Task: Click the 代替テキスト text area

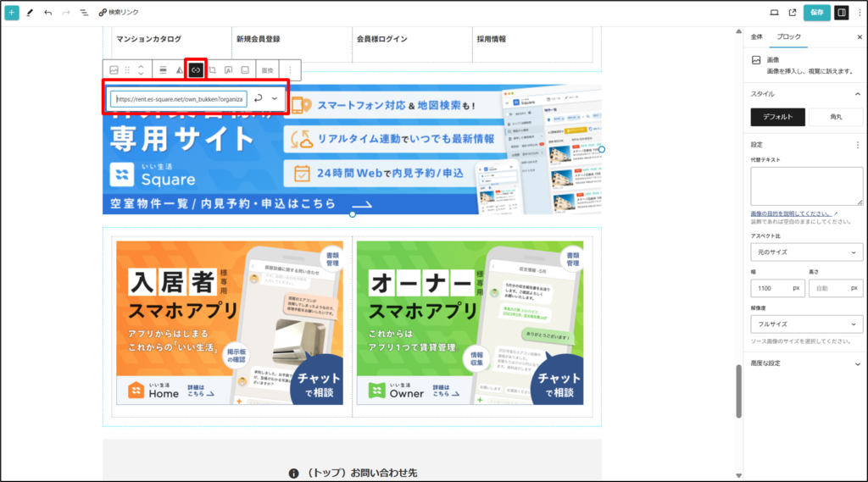Action: coord(806,186)
